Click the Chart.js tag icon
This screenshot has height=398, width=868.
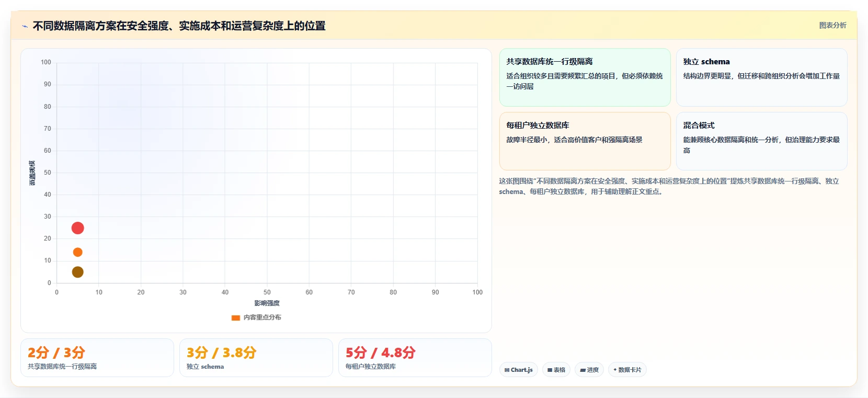tap(507, 370)
